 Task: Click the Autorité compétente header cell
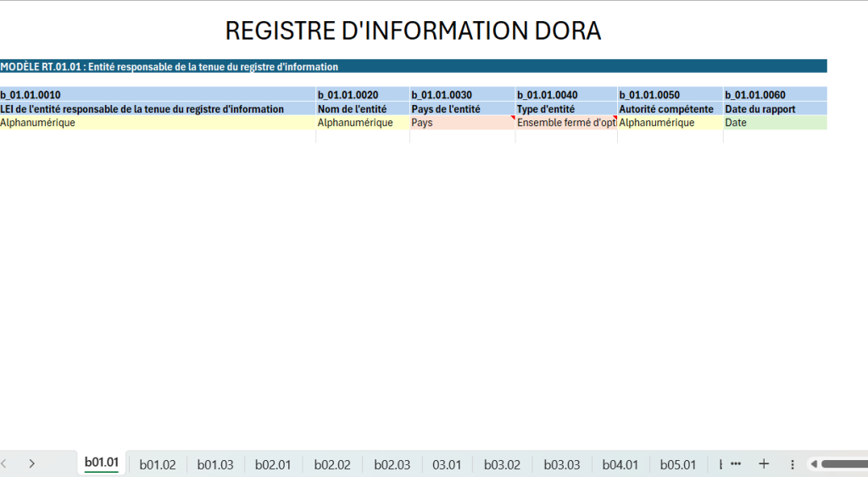pos(670,109)
